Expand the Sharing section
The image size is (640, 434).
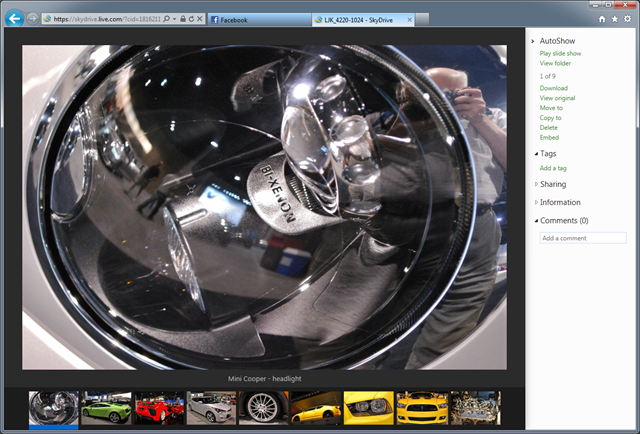[552, 184]
